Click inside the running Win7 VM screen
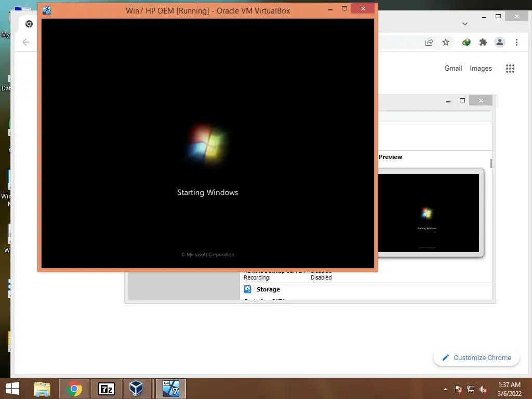The image size is (532, 399). tap(208, 143)
